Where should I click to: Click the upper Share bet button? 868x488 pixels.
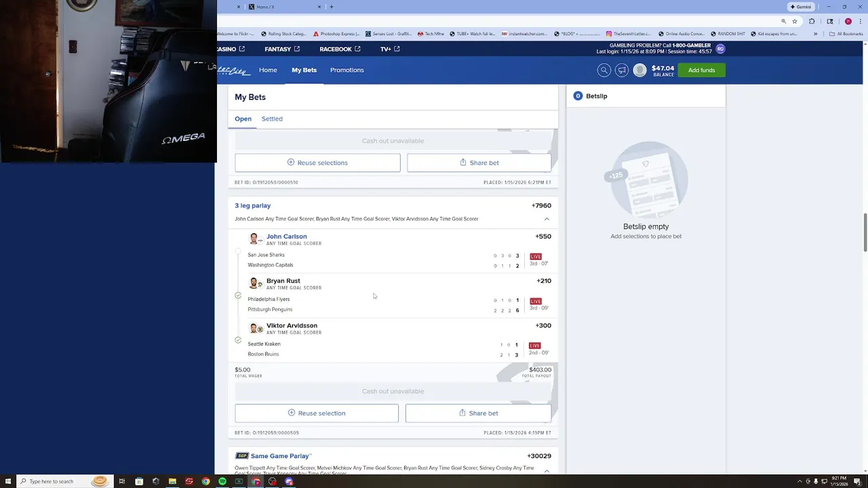click(x=479, y=163)
